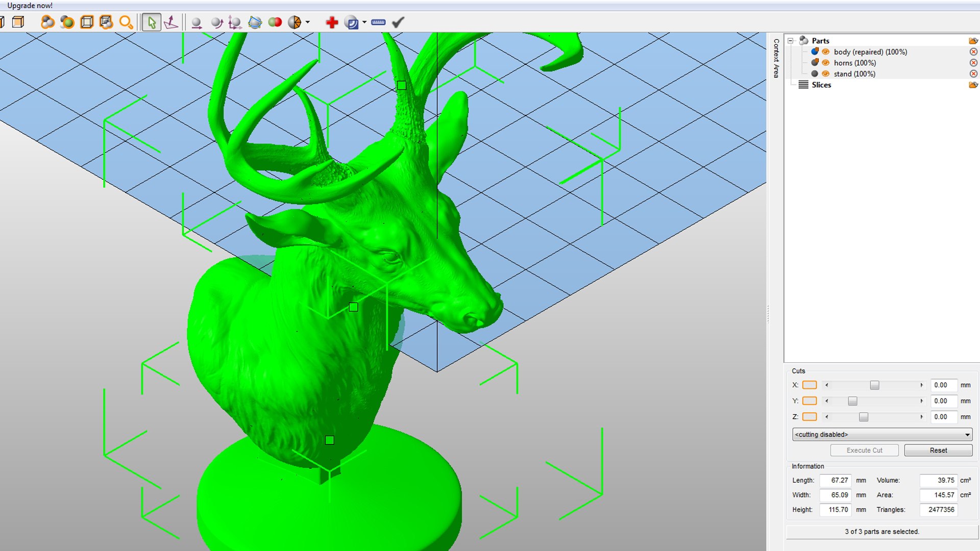
Task: Remove stand part with red X
Action: coord(973,73)
